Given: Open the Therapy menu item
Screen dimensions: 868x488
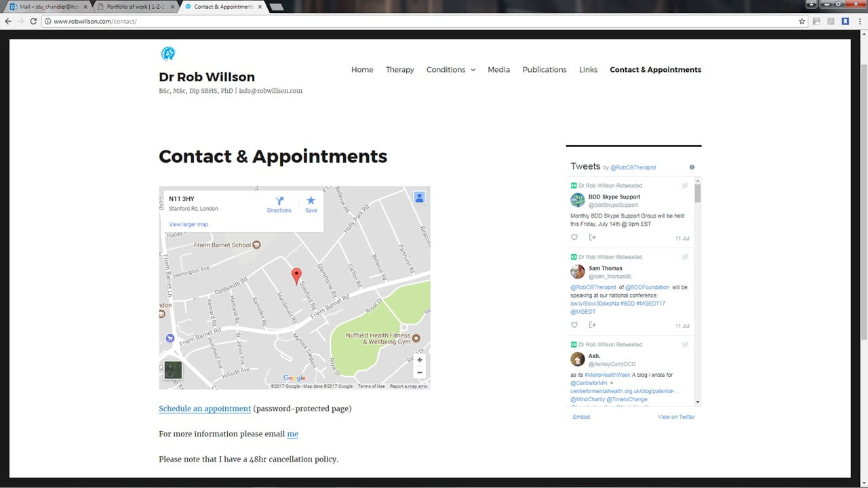Looking at the screenshot, I should [399, 70].
